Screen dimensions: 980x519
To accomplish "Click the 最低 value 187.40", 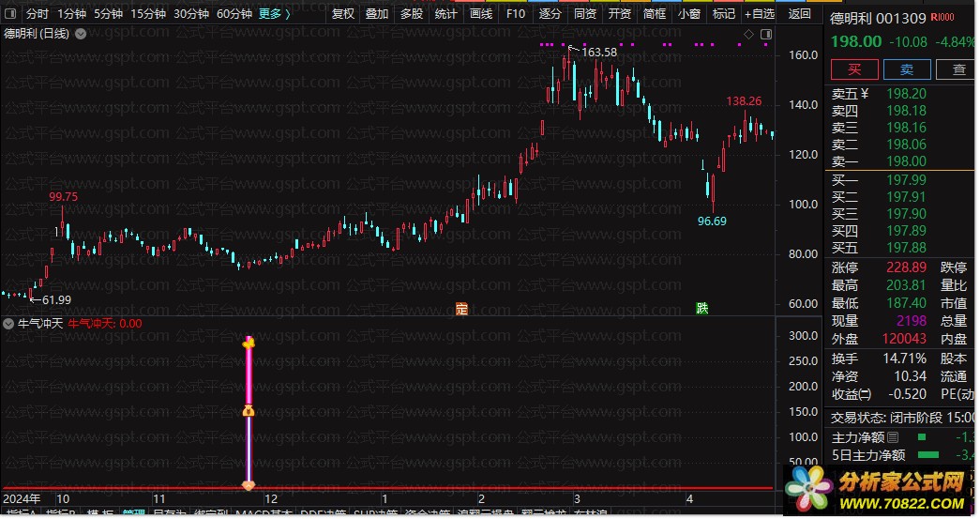I will (906, 303).
